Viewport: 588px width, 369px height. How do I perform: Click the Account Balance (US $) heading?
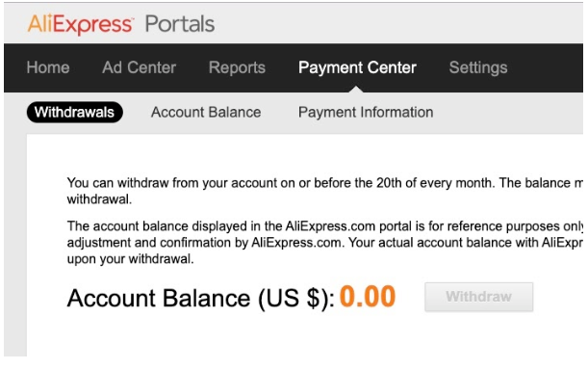click(200, 299)
